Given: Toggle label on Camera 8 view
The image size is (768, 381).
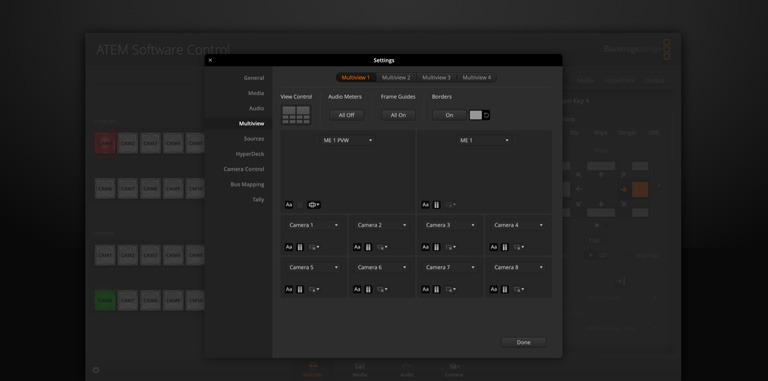Looking at the screenshot, I should pos(494,289).
